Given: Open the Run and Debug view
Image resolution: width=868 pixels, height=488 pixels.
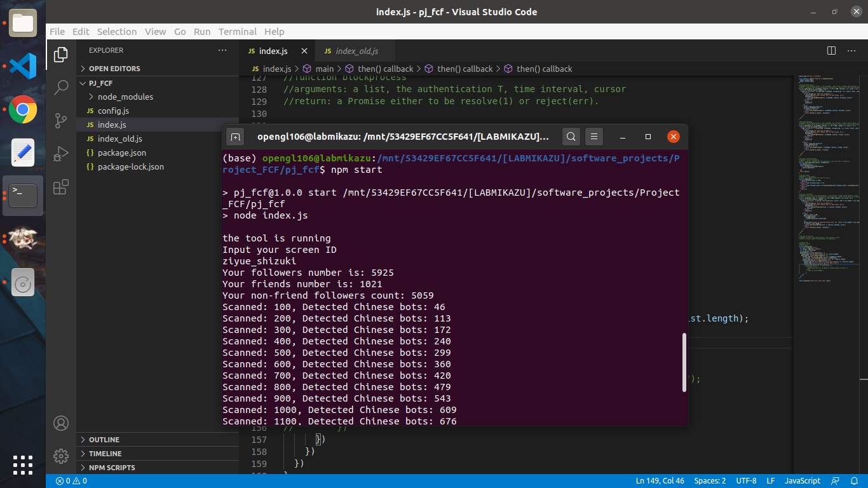Looking at the screenshot, I should 61,154.
